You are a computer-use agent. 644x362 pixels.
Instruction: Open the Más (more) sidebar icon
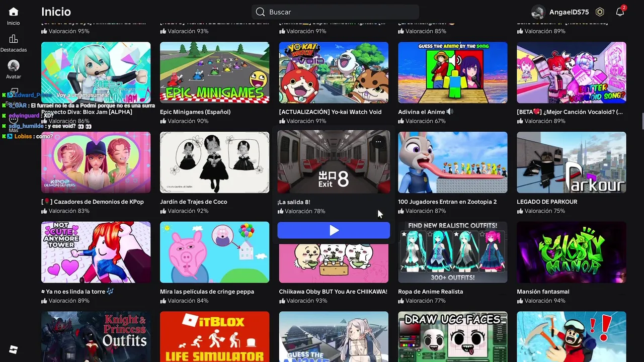click(14, 120)
